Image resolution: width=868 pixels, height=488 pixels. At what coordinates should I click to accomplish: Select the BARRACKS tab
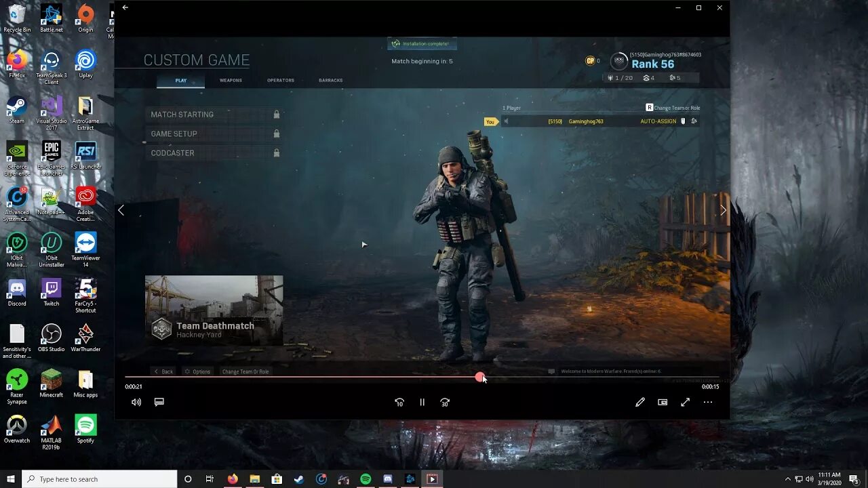(x=331, y=80)
